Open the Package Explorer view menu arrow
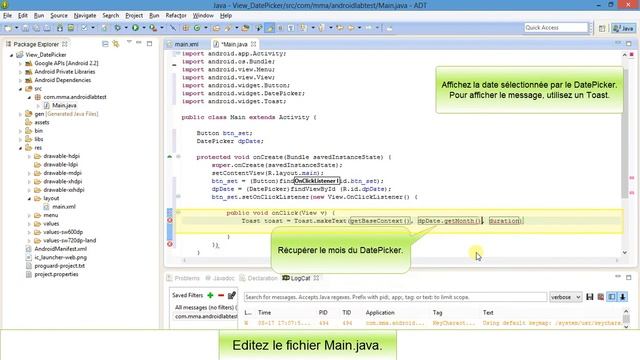Image resolution: width=640 pixels, height=360 pixels. click(x=129, y=42)
